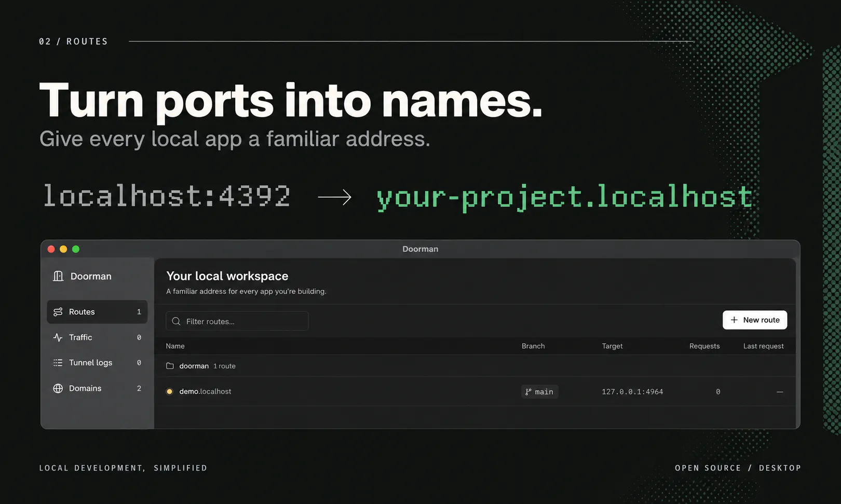Sort by the Branch column header
841x504 pixels.
pyautogui.click(x=533, y=346)
